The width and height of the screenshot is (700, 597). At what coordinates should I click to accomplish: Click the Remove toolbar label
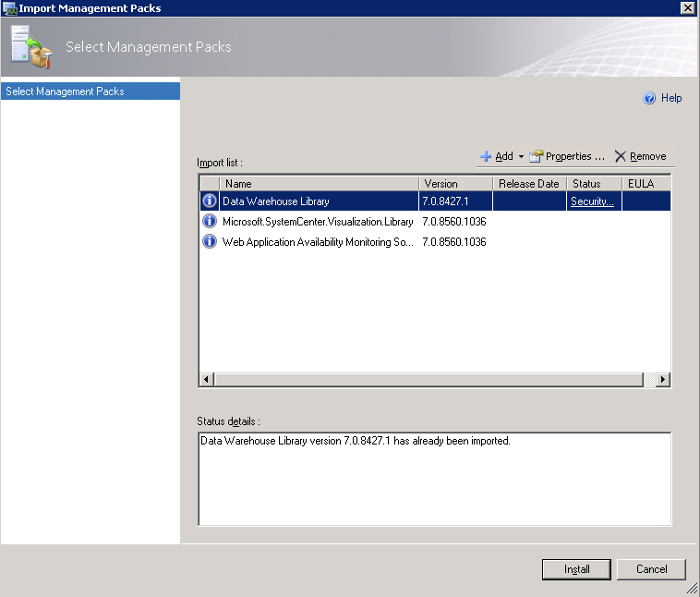point(647,156)
